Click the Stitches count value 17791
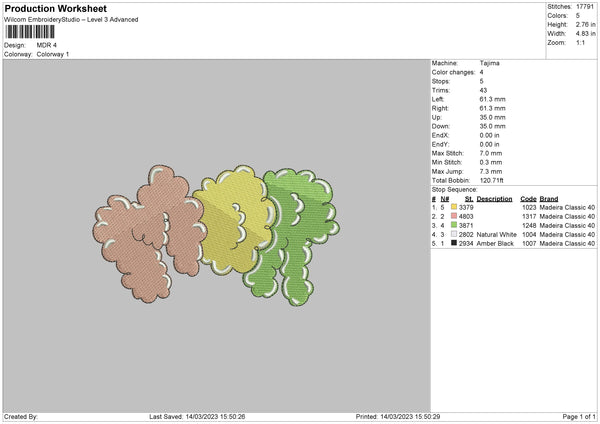This screenshot has height=424, width=600. tap(585, 7)
